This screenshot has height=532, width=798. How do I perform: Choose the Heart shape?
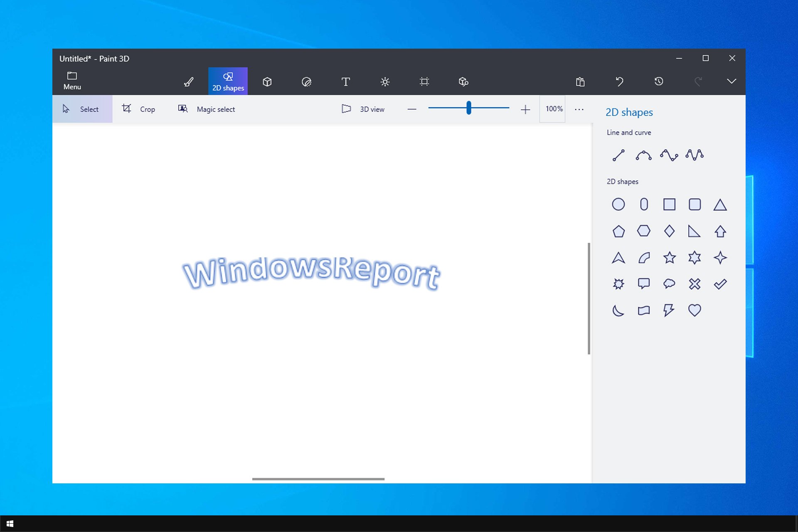(695, 310)
